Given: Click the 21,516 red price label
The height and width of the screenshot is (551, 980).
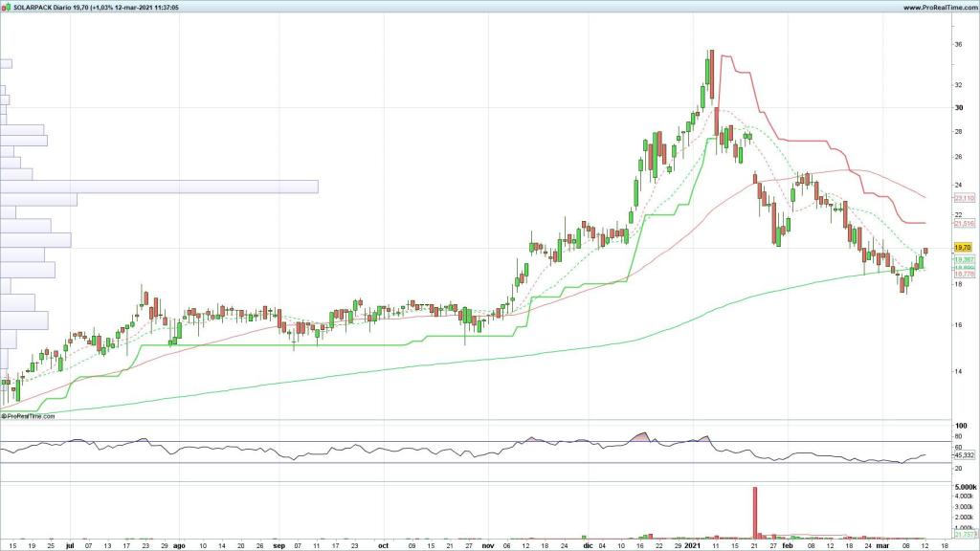Looking at the screenshot, I should (x=963, y=223).
